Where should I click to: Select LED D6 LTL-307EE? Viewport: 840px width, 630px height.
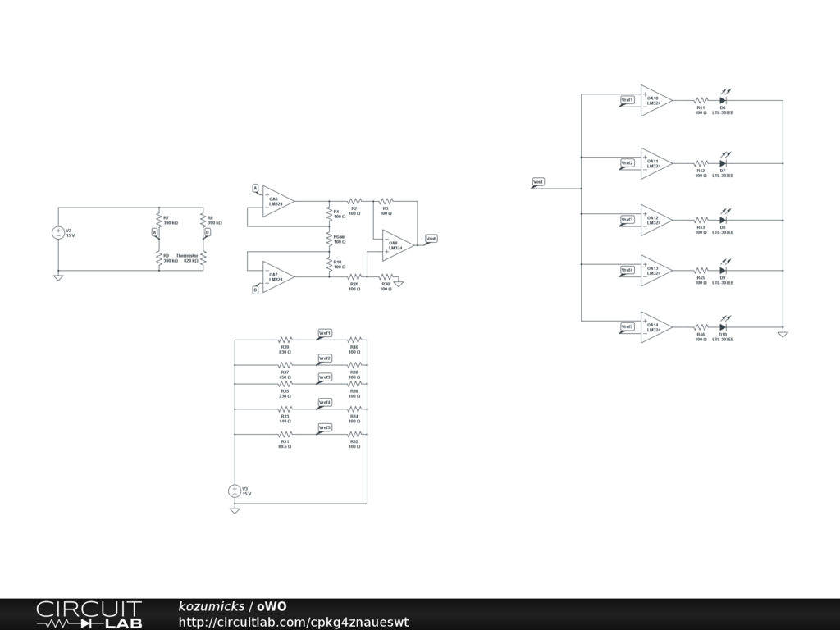coord(723,100)
